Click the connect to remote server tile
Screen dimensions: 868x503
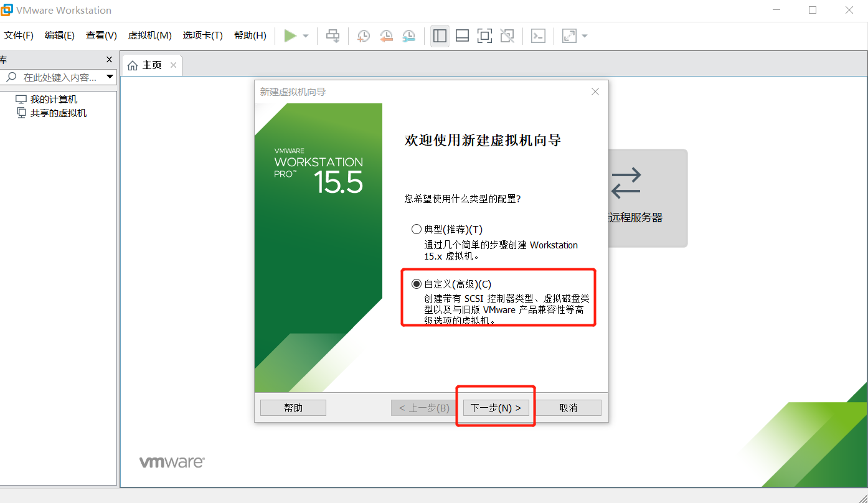click(x=648, y=198)
